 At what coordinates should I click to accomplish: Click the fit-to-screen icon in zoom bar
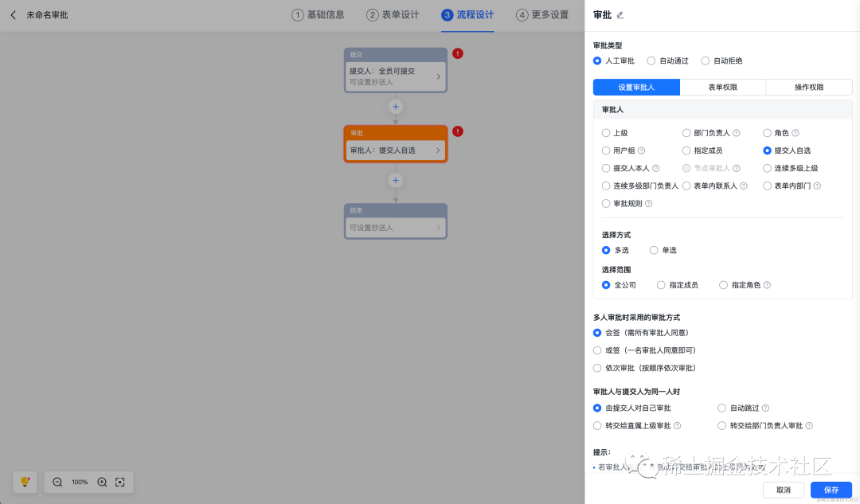[x=120, y=482]
